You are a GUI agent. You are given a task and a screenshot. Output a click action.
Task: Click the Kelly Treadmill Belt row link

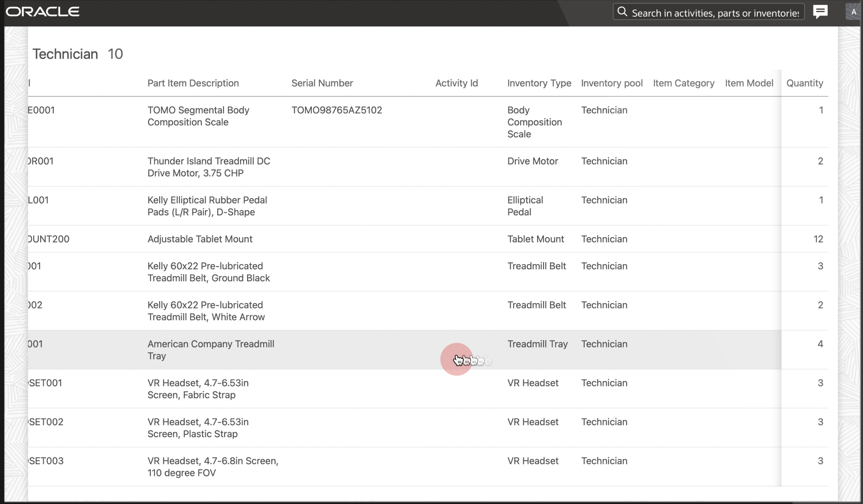tap(208, 272)
